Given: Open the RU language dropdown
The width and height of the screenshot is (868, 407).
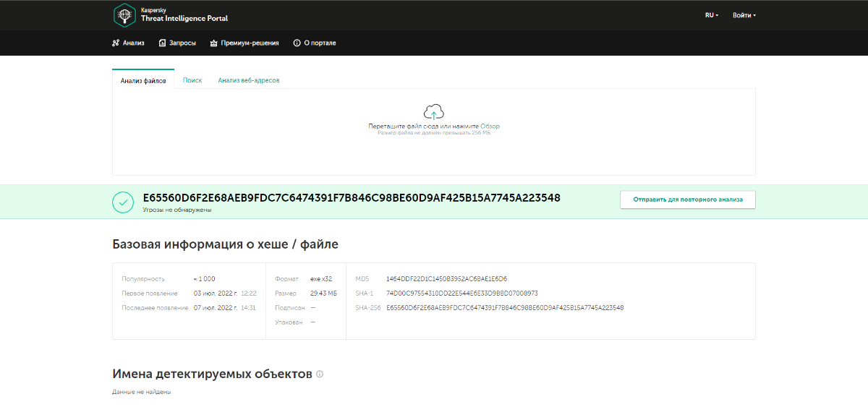Looking at the screenshot, I should [x=712, y=15].
